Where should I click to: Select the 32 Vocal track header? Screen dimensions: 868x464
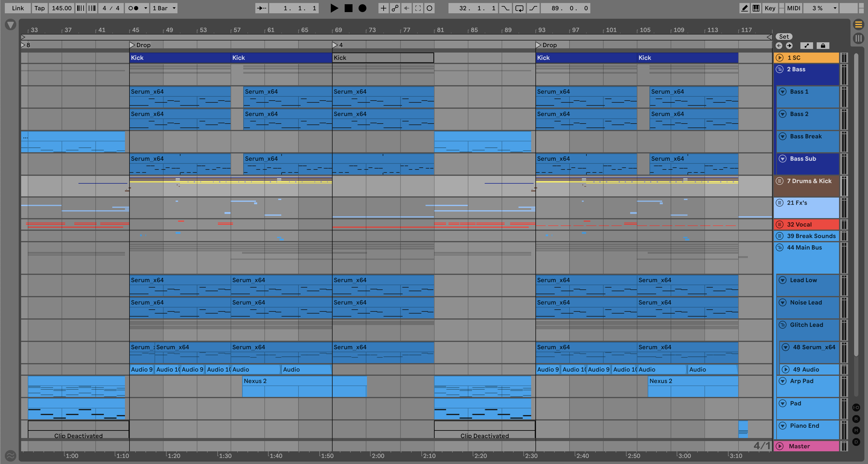click(809, 224)
